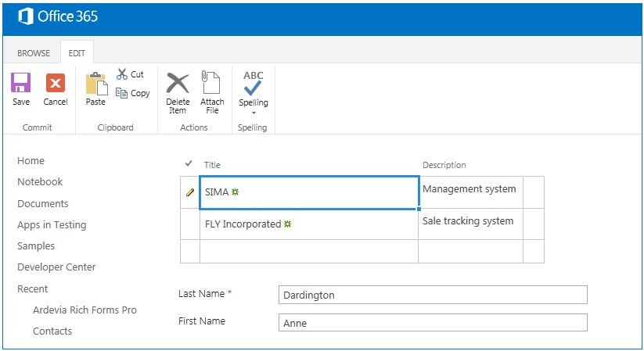Viewport: 644px width, 351px height.
Task: Click the green new-item marker after FLY Incorporated
Action: pyautogui.click(x=287, y=224)
